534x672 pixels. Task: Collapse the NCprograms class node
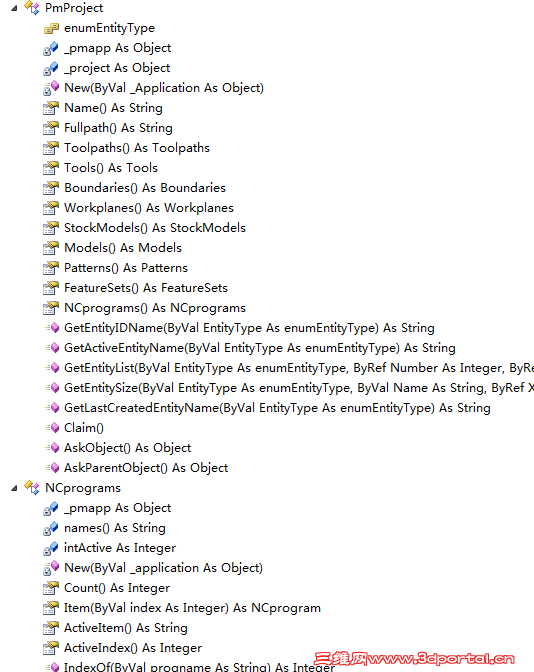point(14,488)
